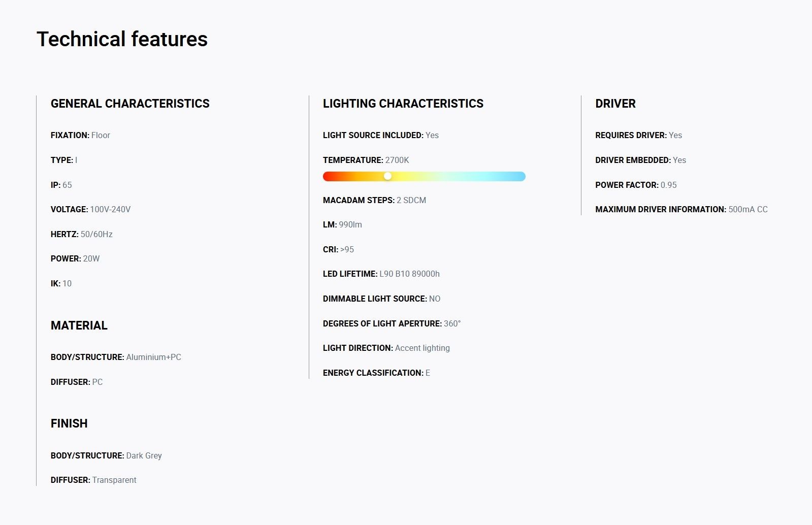The width and height of the screenshot is (812, 525).
Task: Click 'DIFFUSER: Transparent' finish row
Action: point(93,480)
